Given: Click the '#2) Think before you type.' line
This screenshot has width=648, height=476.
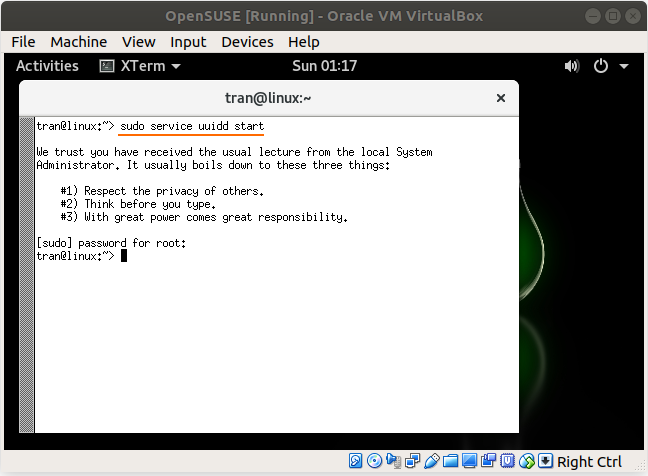Looking at the screenshot, I should tap(138, 204).
